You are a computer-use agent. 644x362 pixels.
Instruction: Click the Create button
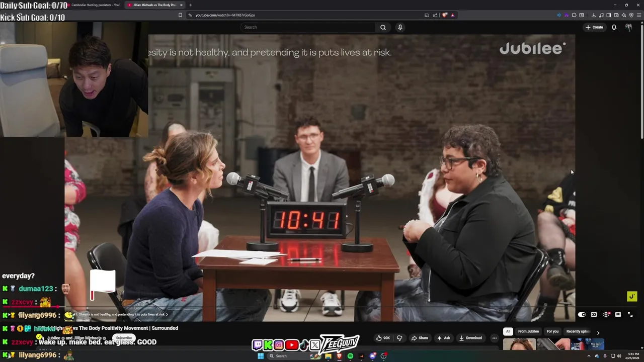tap(594, 27)
